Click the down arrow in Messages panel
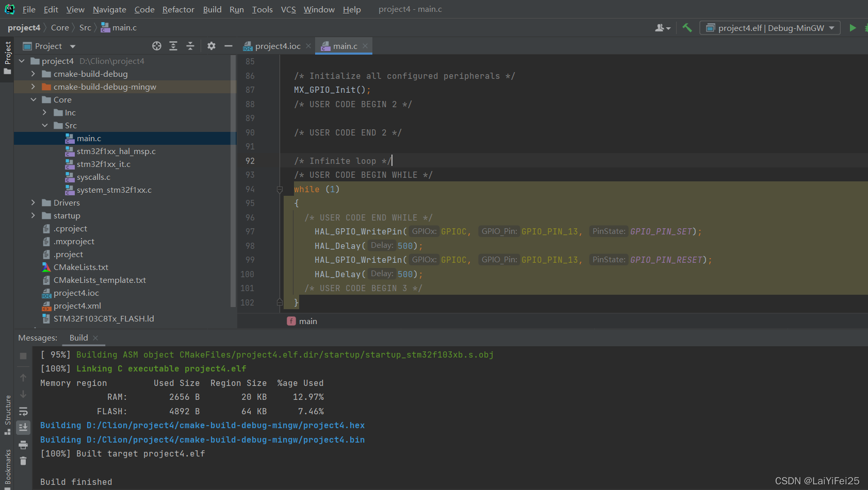 pos(23,394)
